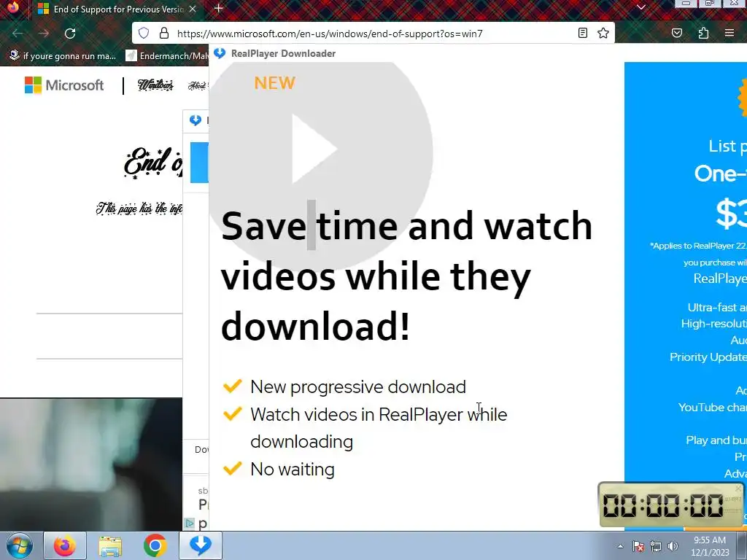Open Windows Explorer from taskbar
Viewport: 747px width, 560px height.
coord(110,545)
